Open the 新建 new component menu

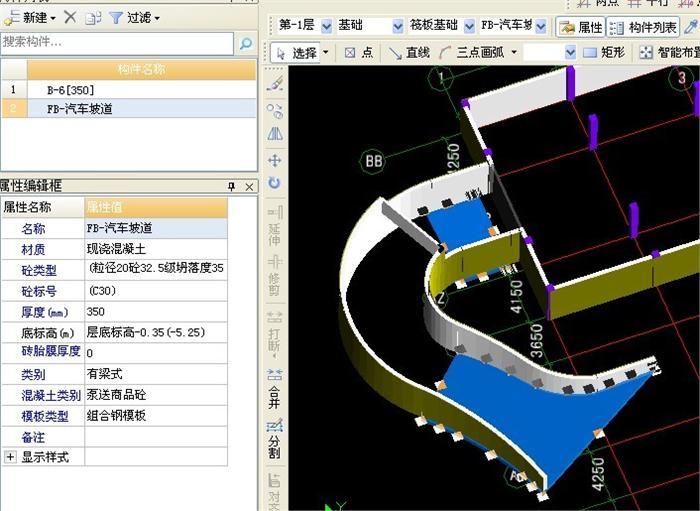click(30, 17)
